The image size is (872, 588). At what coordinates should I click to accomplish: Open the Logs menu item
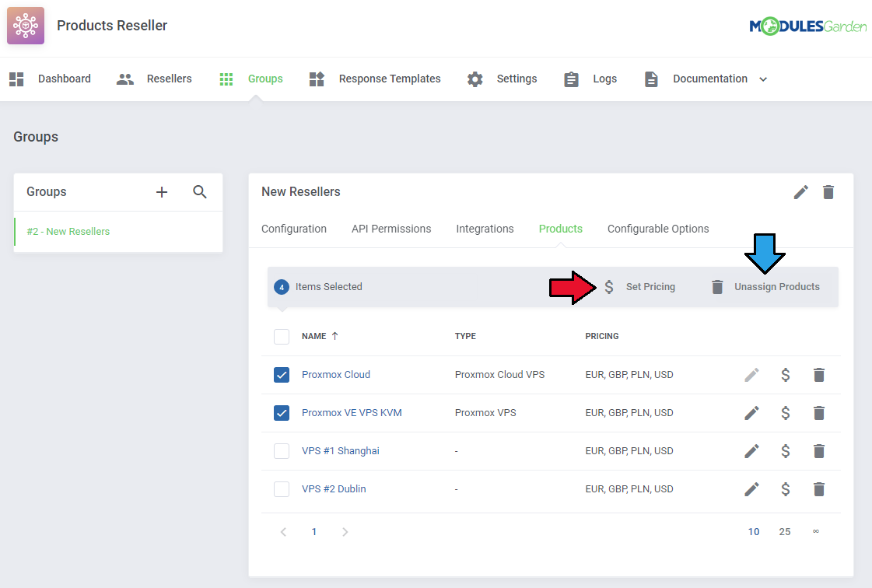604,79
